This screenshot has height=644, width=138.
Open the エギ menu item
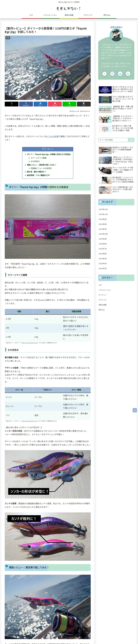click(31, 15)
